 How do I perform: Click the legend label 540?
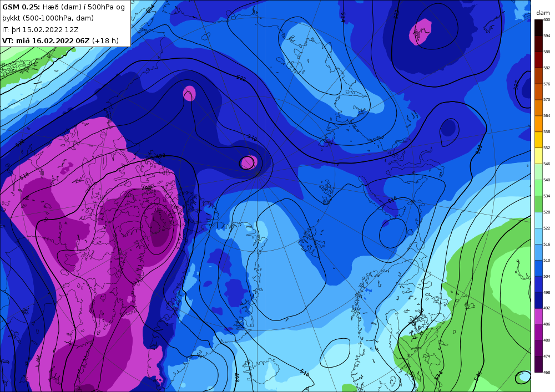pyautogui.click(x=547, y=180)
